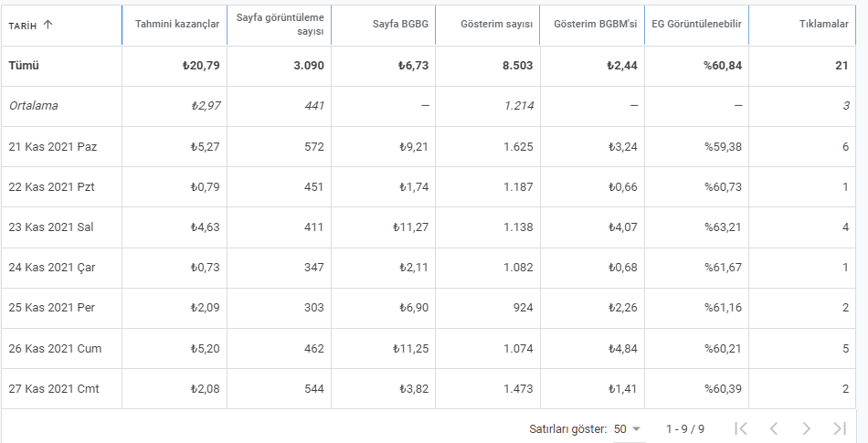The image size is (868, 443).
Task: Click the Ortalama row label
Action: (x=33, y=106)
